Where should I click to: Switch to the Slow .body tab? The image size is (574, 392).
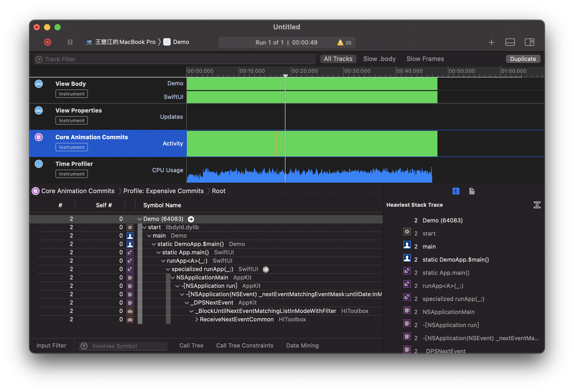tap(379, 59)
